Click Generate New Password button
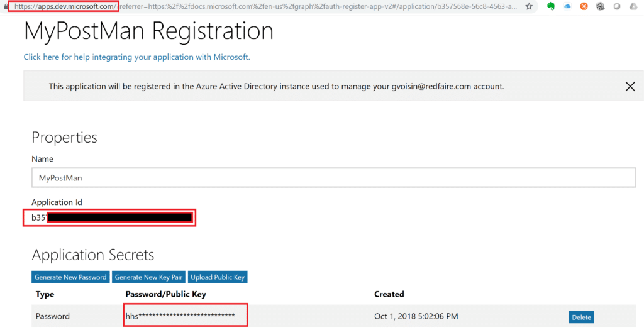The width and height of the screenshot is (644, 330). coord(70,277)
